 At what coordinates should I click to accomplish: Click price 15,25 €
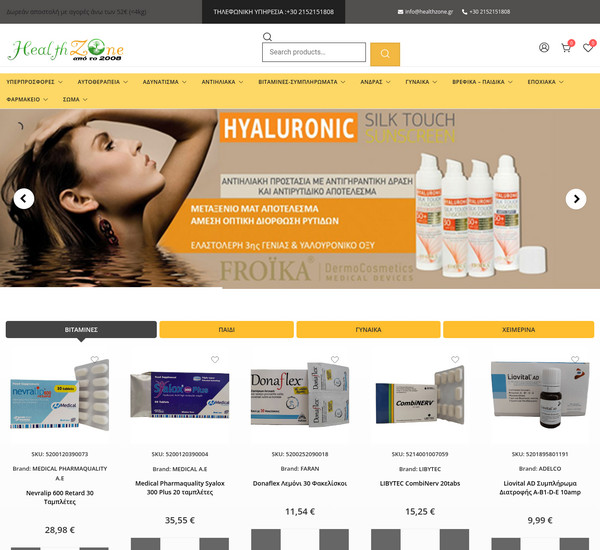420,512
